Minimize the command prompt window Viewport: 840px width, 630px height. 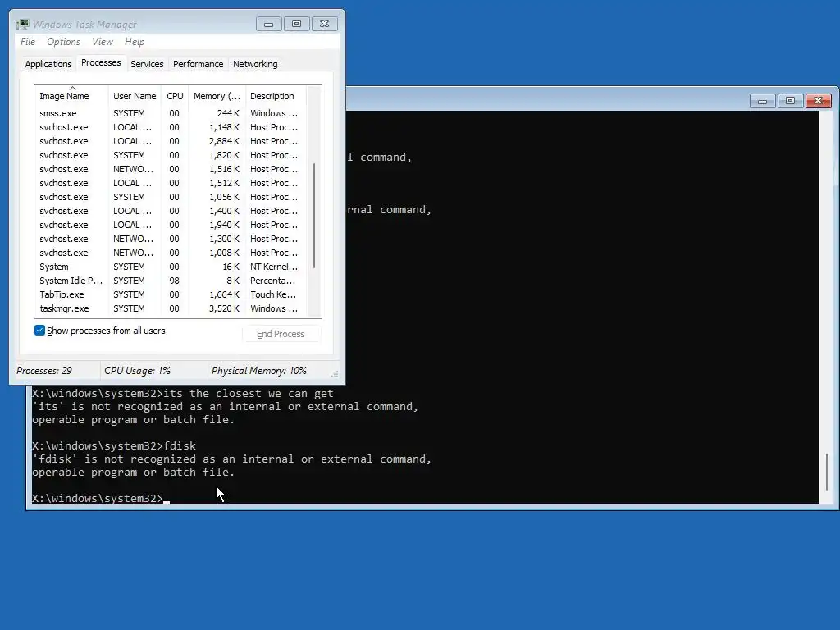click(x=762, y=101)
